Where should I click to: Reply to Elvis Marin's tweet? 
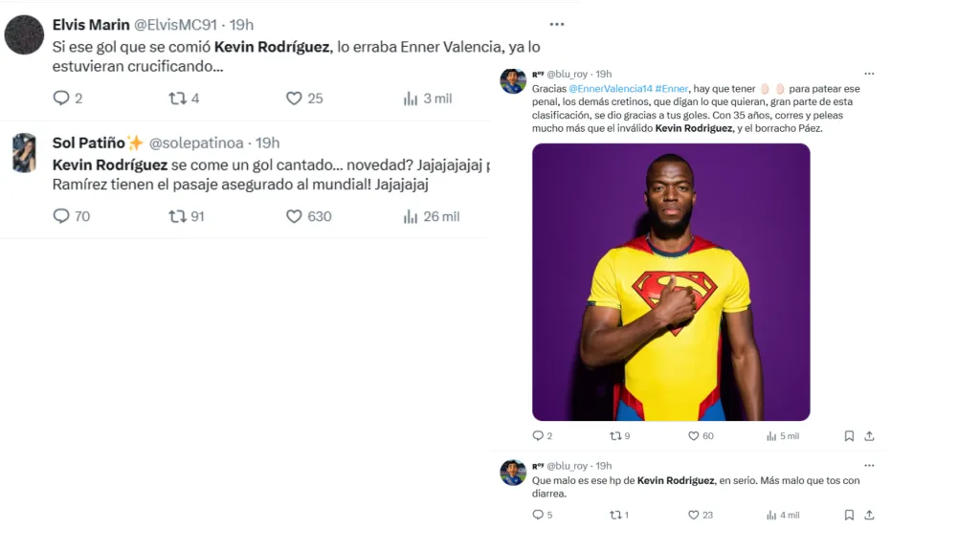coord(61,98)
